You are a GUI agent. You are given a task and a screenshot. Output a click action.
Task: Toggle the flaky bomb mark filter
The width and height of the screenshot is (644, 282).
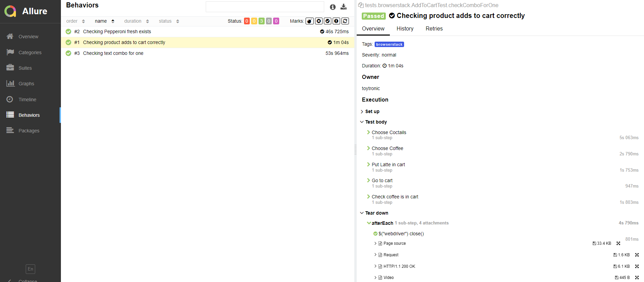[x=310, y=21]
